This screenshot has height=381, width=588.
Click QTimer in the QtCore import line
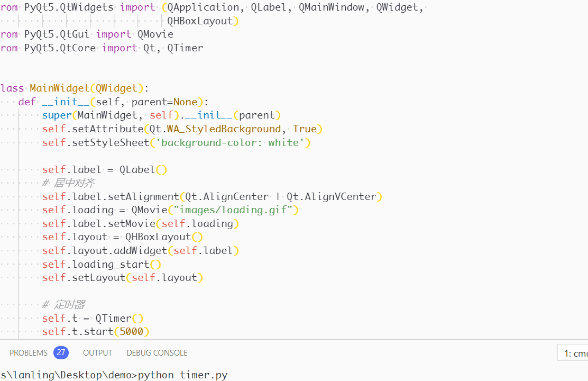[x=185, y=48]
